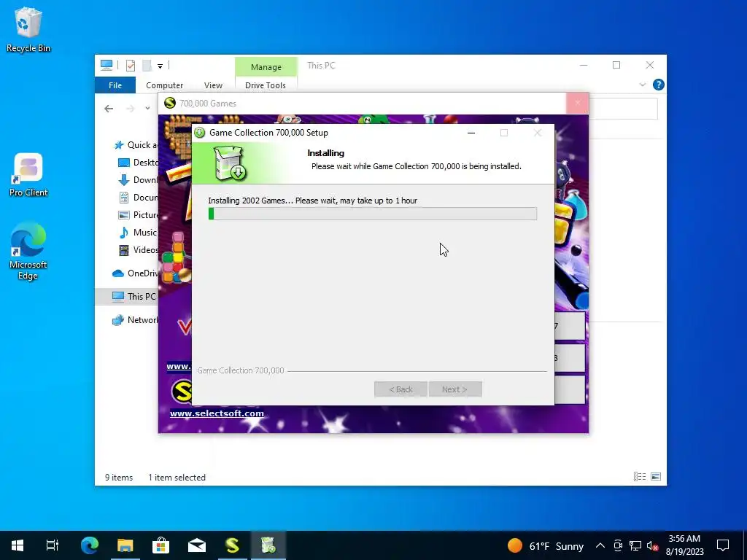The height and width of the screenshot is (560, 747).
Task: Select Music in navigation pane
Action: click(138, 233)
